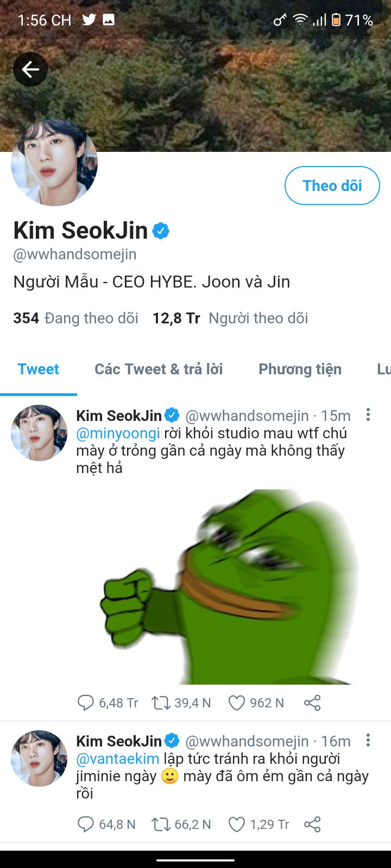Open the three-dot menu on the 16m tweet
Viewport: 391px width, 868px height.
tap(368, 741)
